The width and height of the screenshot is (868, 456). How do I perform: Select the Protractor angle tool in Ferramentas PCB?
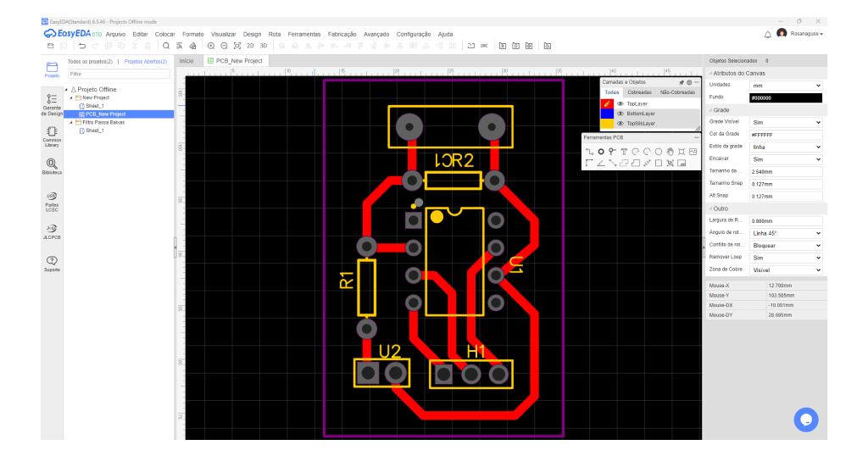pos(601,164)
